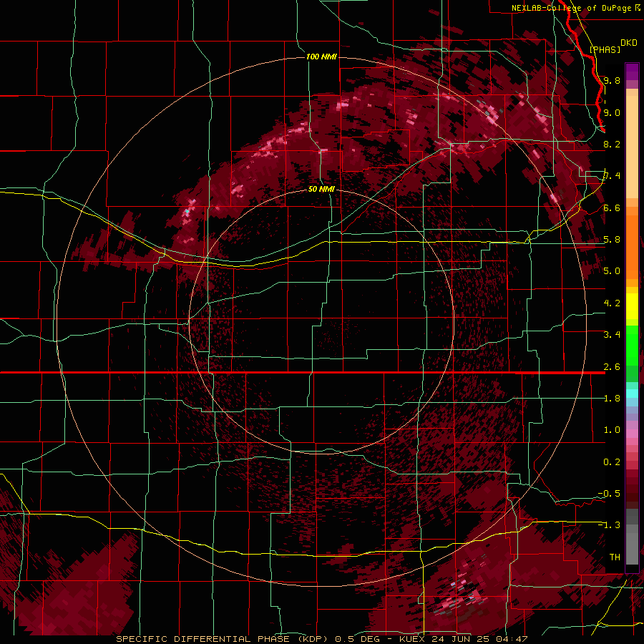The image size is (644, 644).
Task: Click the DKD label above the color scale
Action: pyautogui.click(x=629, y=43)
